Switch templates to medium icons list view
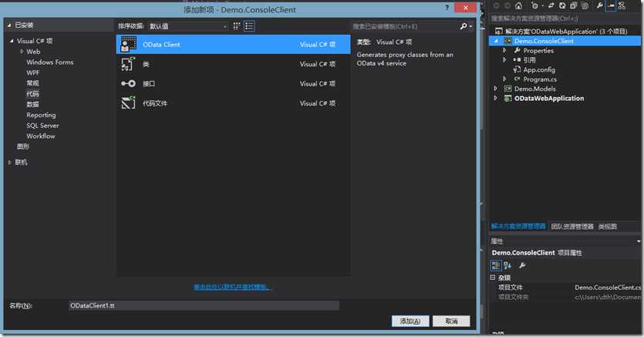 249,26
